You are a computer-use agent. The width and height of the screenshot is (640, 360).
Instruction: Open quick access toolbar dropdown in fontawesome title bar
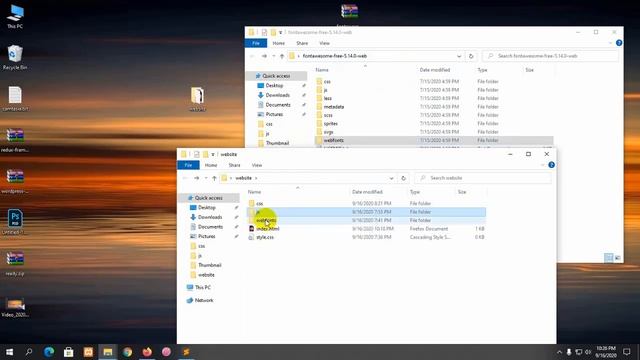pos(280,32)
